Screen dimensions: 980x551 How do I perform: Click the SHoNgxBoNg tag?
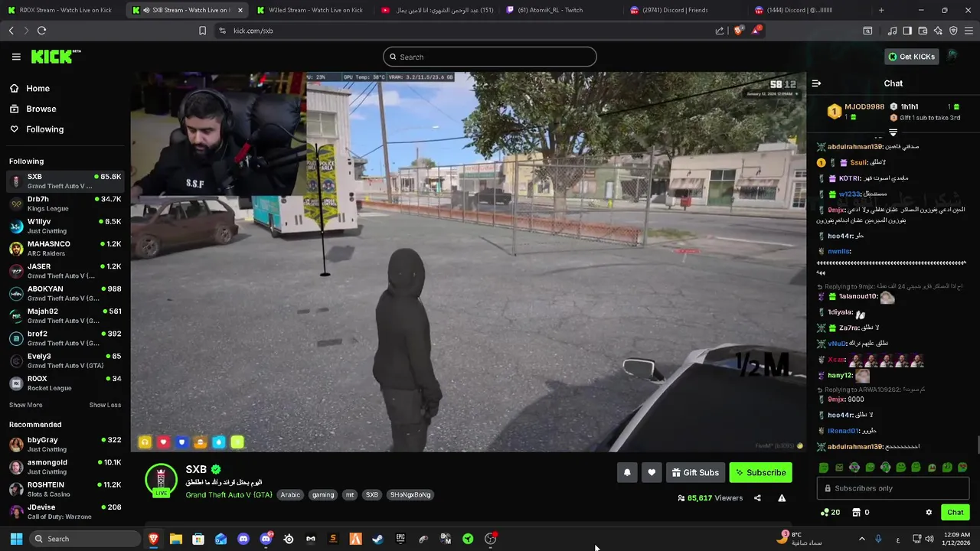pos(410,495)
